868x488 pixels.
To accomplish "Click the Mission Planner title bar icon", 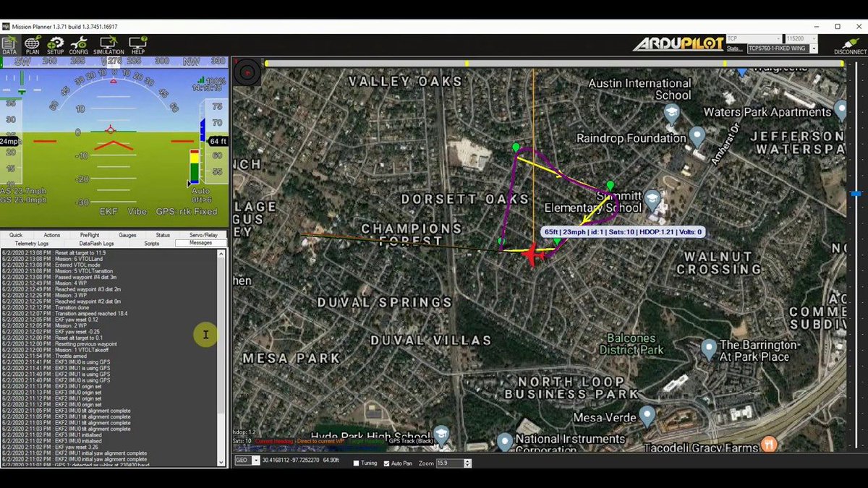I will pyautogui.click(x=6, y=27).
